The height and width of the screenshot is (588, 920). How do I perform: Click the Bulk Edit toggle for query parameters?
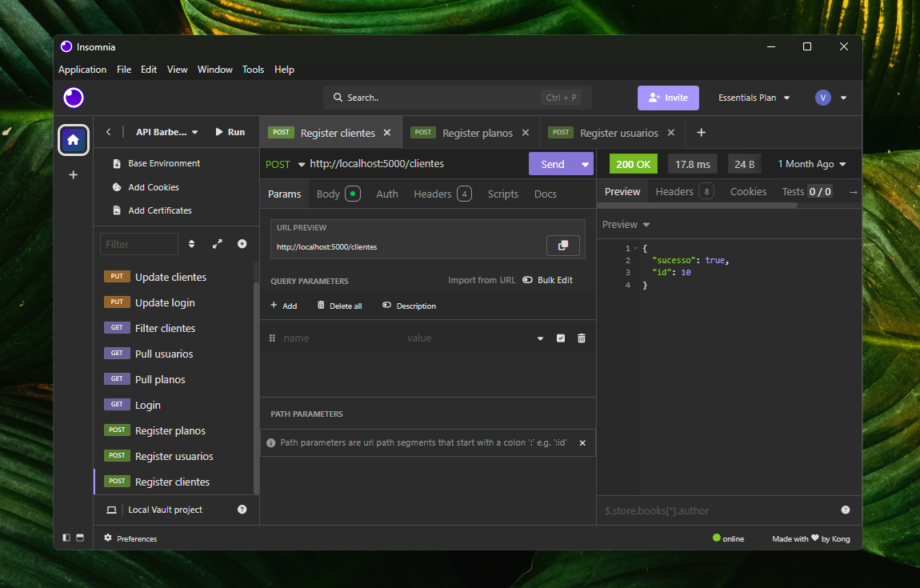pos(527,280)
